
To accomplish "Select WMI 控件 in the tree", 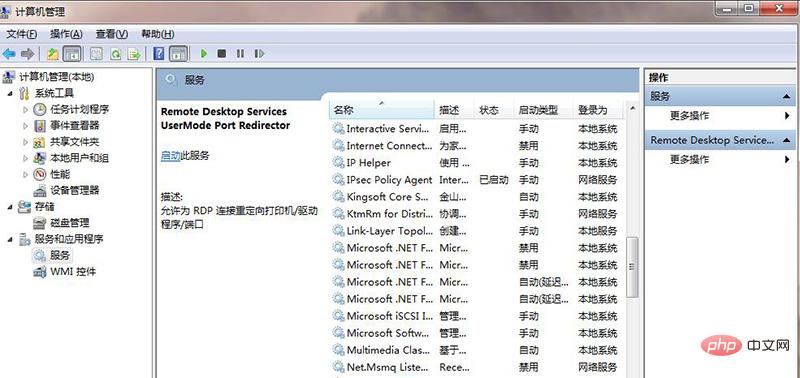I will (73, 271).
